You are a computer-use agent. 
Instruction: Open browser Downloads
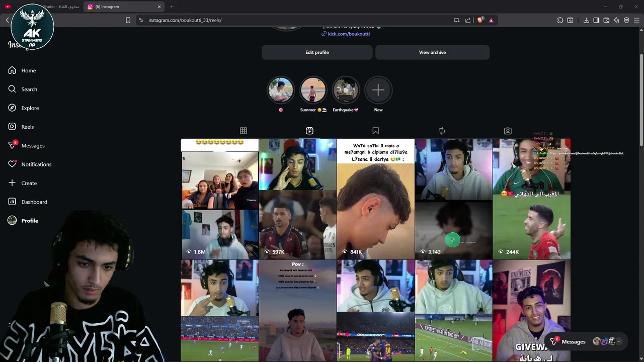coord(586,20)
